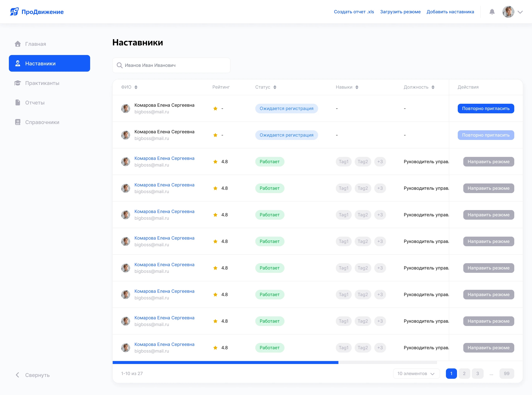Click Работает status badge in third row
532x395 pixels.
[x=270, y=162]
